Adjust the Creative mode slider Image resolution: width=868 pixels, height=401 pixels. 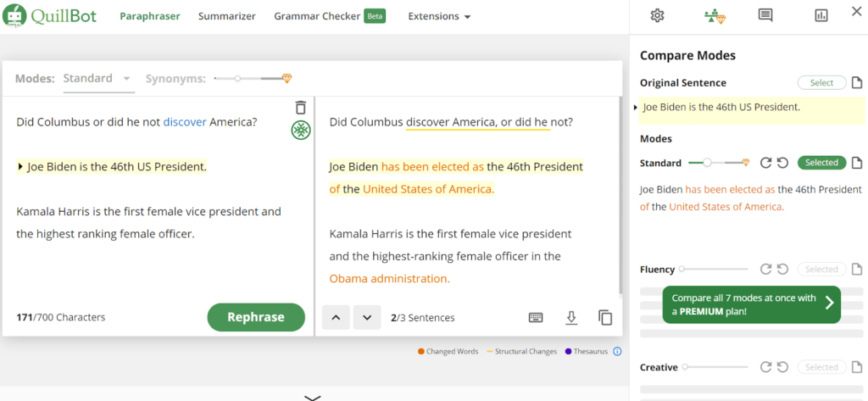pos(685,366)
